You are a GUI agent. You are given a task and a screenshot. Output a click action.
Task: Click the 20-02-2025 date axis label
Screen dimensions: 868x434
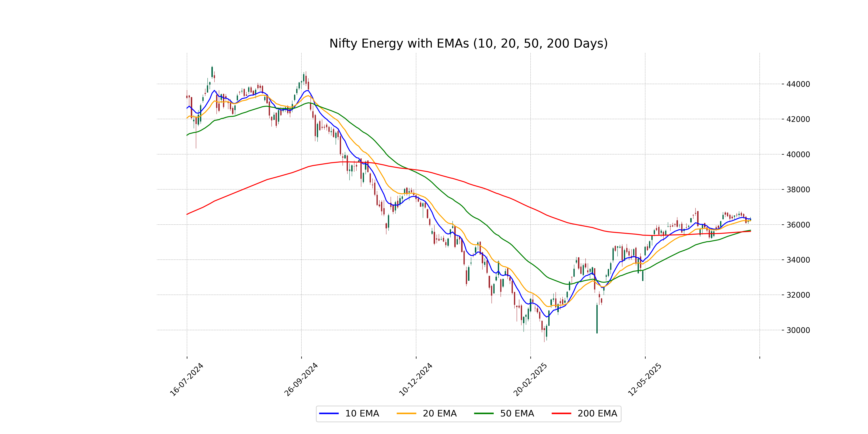pos(530,379)
